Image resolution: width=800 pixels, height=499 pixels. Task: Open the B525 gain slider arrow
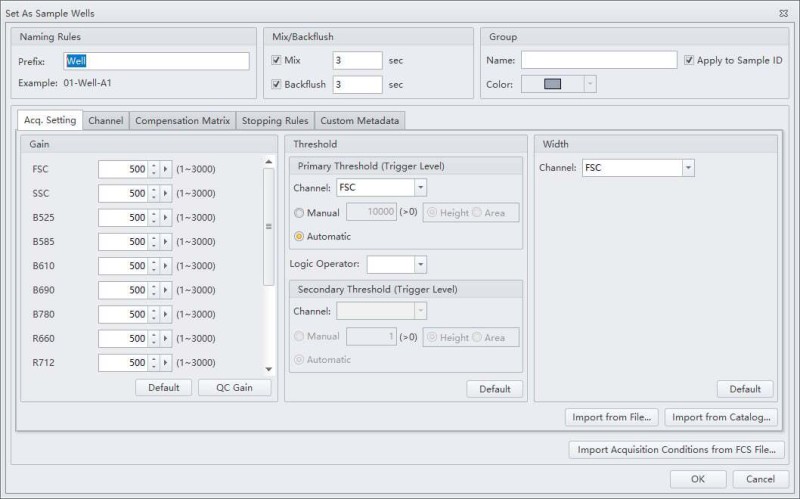pos(165,218)
